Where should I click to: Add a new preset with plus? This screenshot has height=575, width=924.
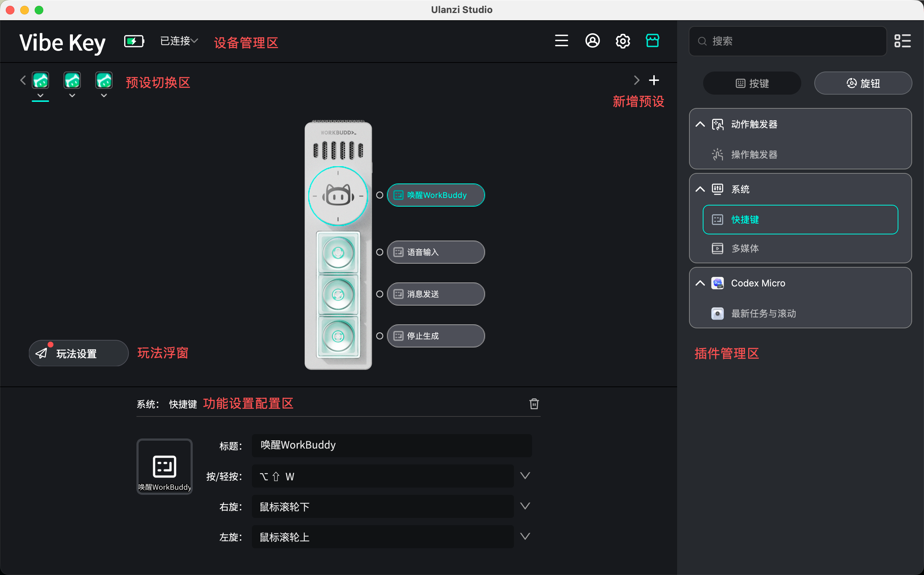coord(654,80)
